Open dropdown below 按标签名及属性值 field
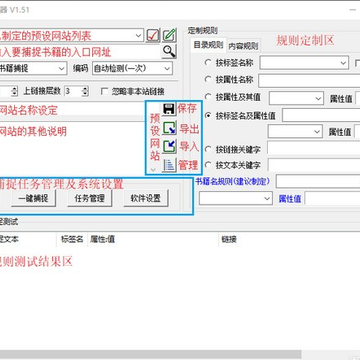Screen dimensions: 360x360 point(317,131)
